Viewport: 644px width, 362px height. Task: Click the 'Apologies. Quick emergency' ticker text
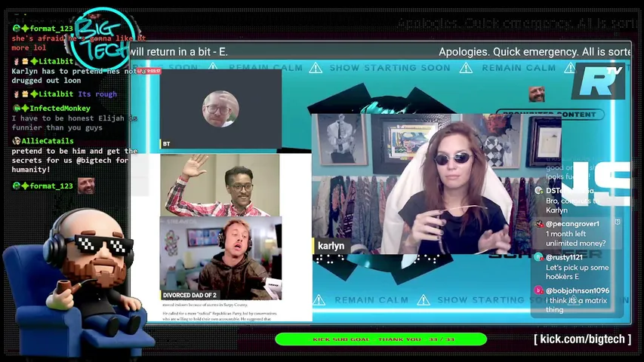coord(535,52)
